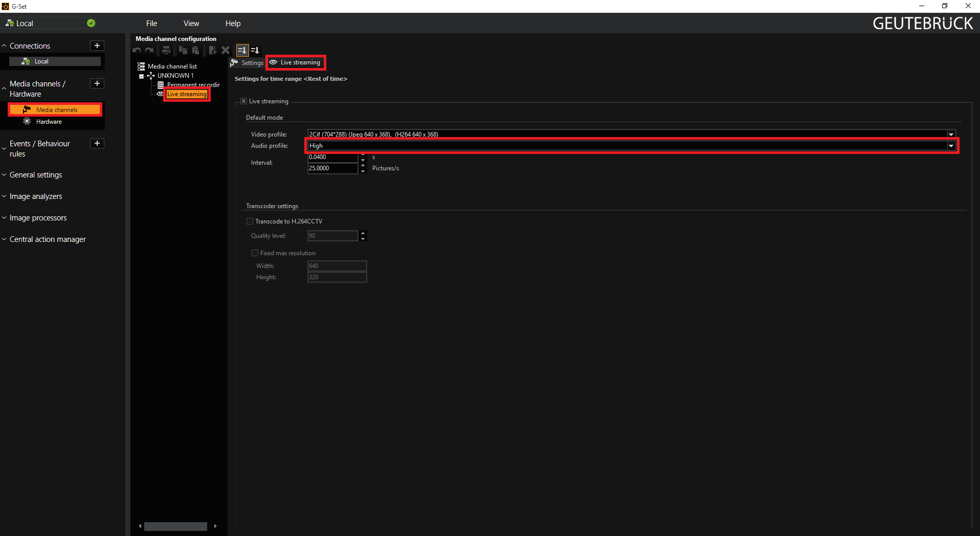
Task: Select Permanent recording in the channel tree
Action: point(193,85)
